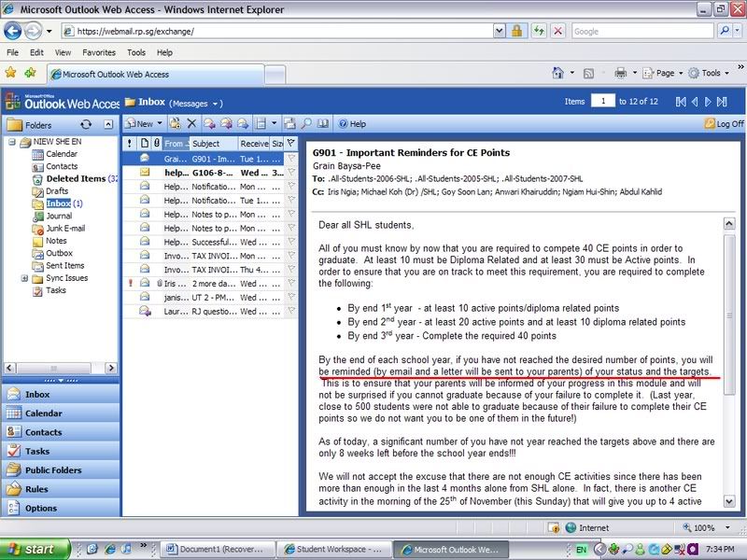
Task: Refresh the folder list with the refresh icon
Action: 87,123
